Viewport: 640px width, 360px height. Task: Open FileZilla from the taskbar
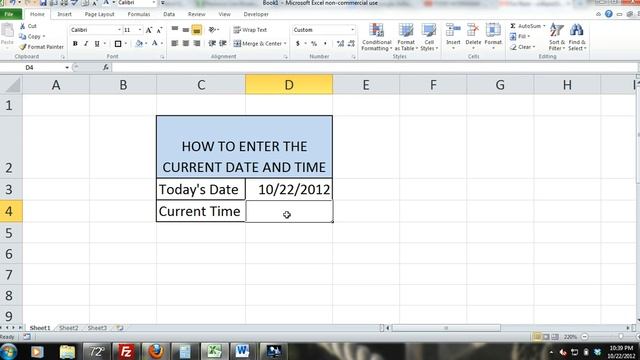coord(126,351)
